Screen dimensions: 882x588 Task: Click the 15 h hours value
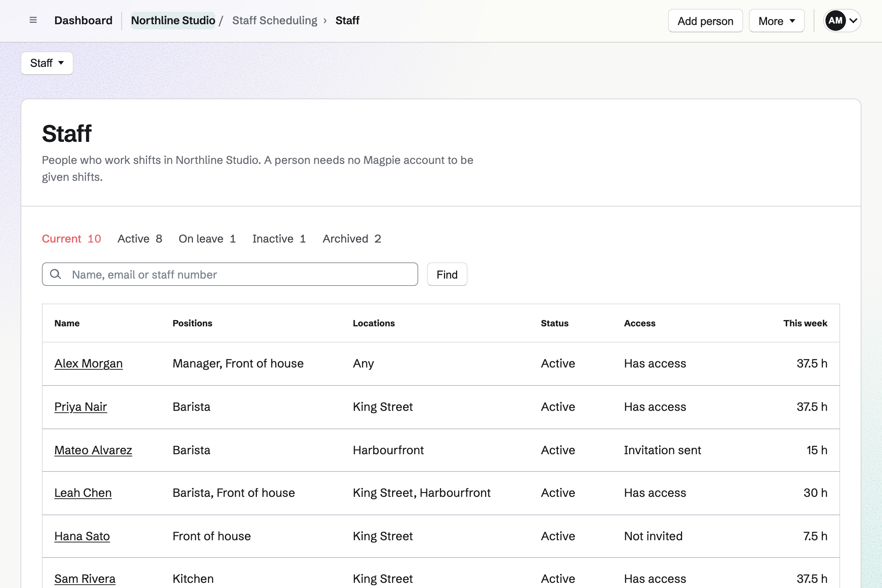coord(817,450)
